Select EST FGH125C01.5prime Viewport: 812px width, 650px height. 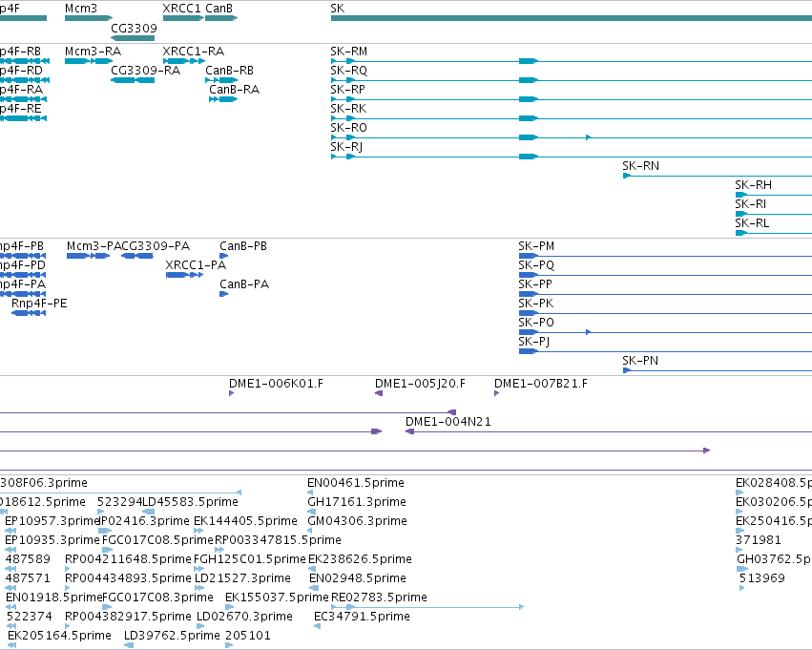pos(250,559)
